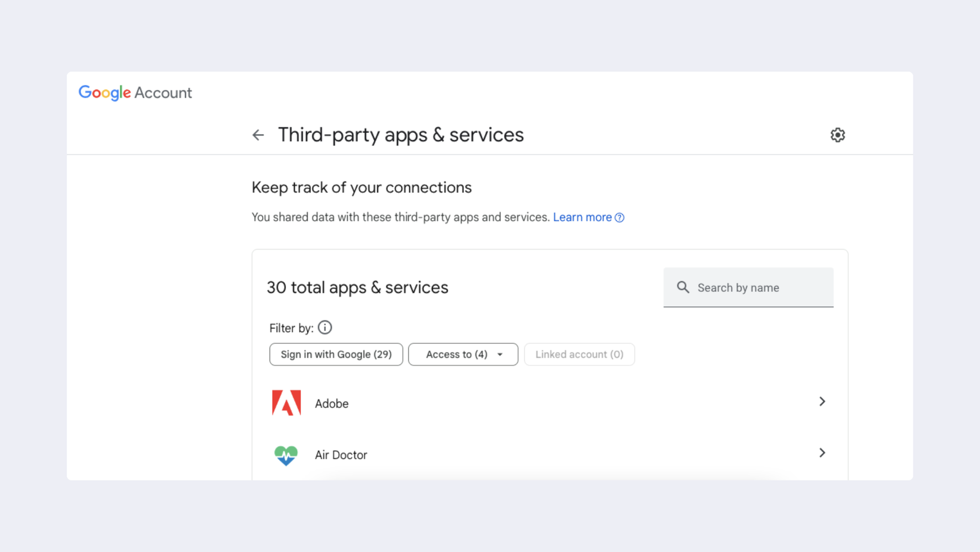
Task: Filter by Sign in with Google (29)
Action: coord(336,354)
